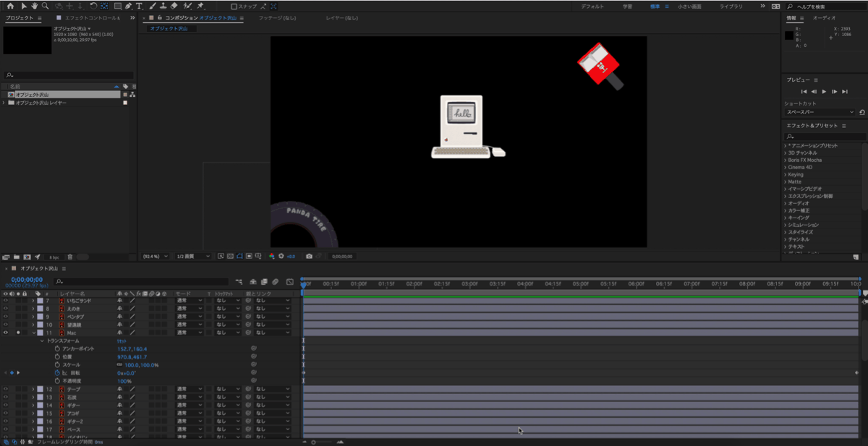This screenshot has height=446, width=868.
Task: Select the Pen tool
Action: coord(128,6)
